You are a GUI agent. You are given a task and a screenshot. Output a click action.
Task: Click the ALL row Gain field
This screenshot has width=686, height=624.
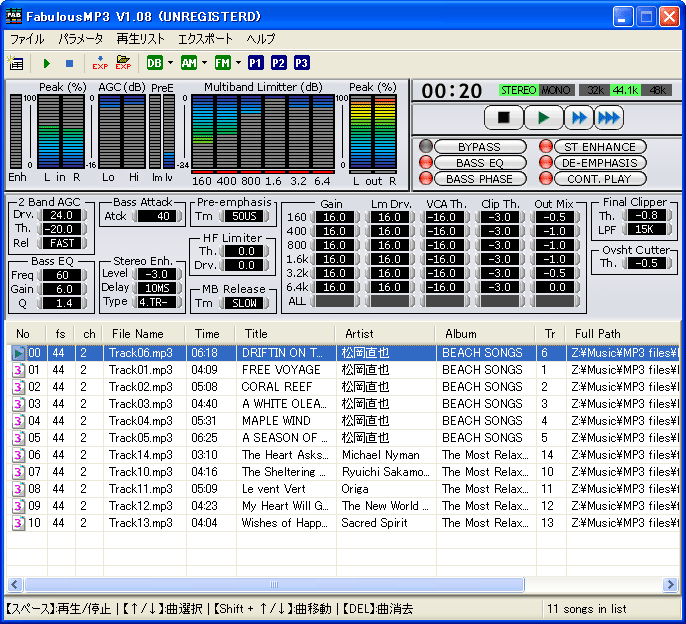click(335, 301)
